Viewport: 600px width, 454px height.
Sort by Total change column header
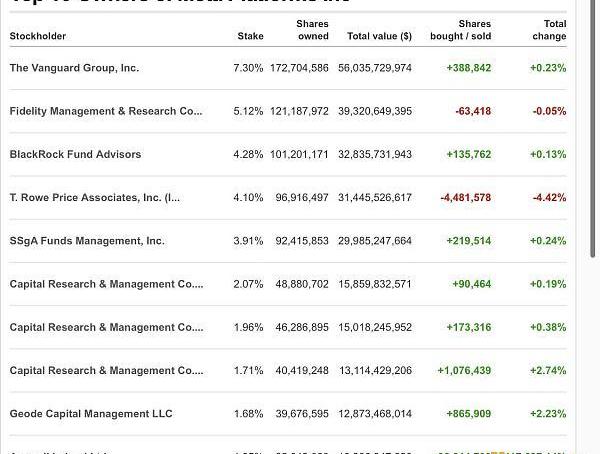(x=549, y=30)
